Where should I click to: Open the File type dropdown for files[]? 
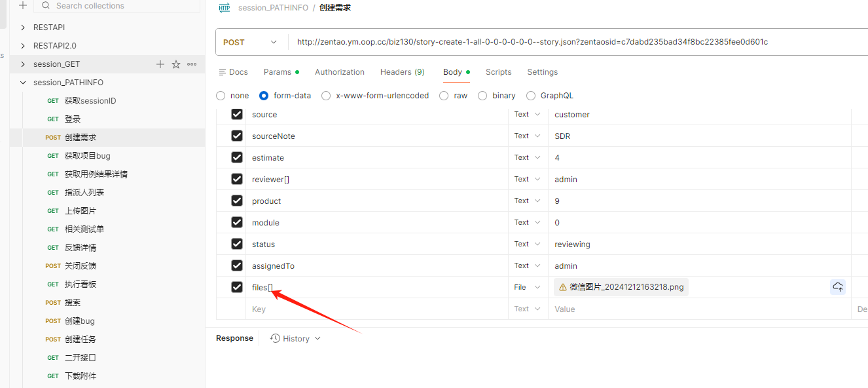(528, 287)
